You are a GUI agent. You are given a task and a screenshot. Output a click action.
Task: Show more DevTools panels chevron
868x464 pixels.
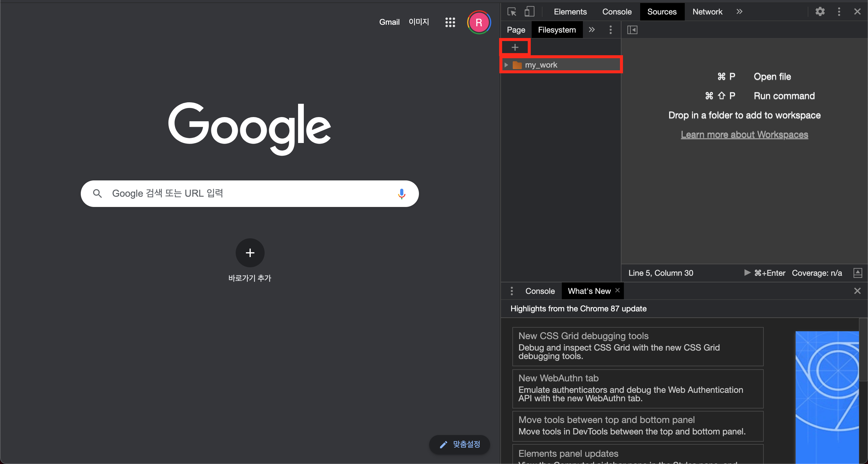pos(739,12)
